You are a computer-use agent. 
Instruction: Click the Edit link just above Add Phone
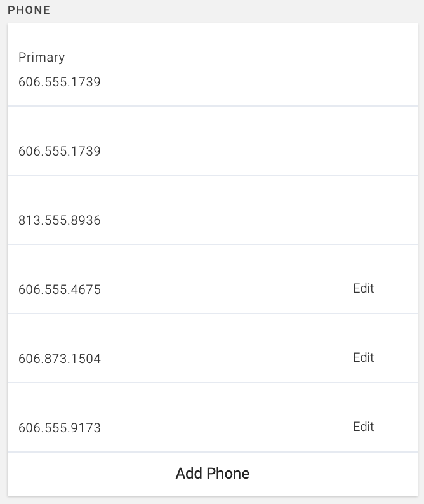[363, 427]
